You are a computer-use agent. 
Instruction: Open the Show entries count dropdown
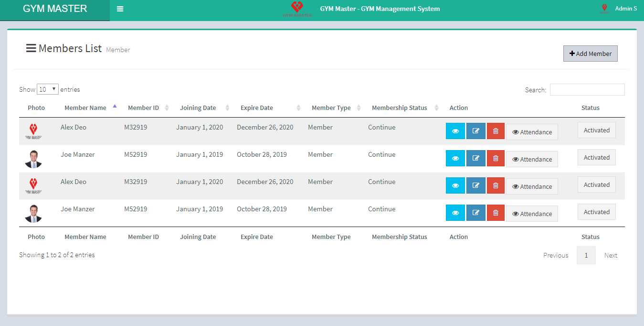[48, 89]
